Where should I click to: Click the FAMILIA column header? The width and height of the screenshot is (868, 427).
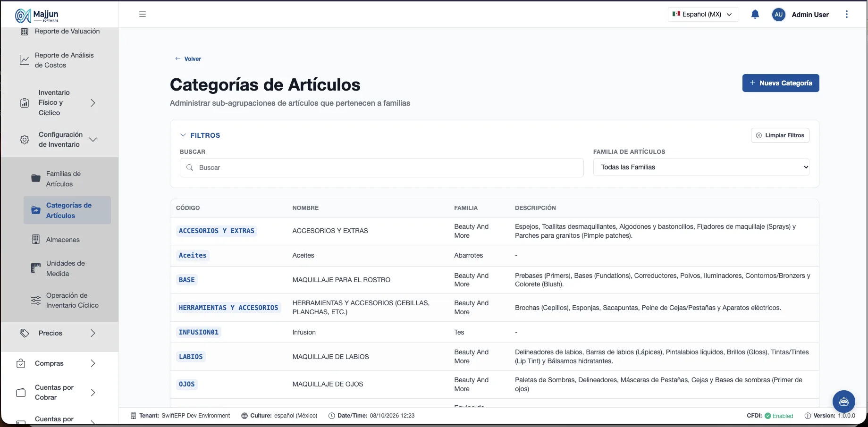pos(466,208)
